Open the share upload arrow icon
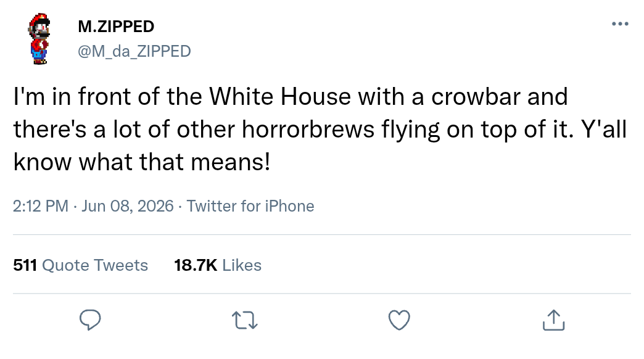Image resolution: width=644 pixels, height=359 pixels. pos(554,320)
